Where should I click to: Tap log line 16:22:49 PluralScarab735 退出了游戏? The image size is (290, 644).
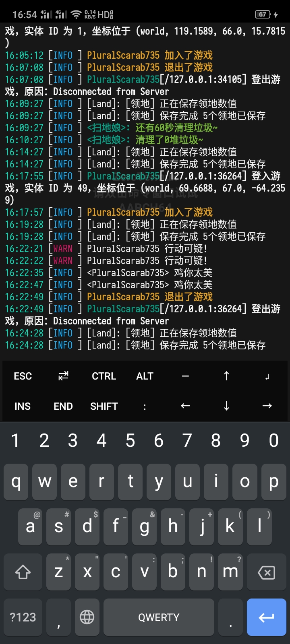tap(109, 297)
